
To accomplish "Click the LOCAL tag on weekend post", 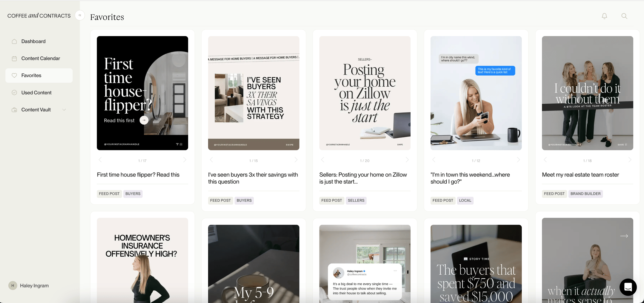I will coord(465,201).
